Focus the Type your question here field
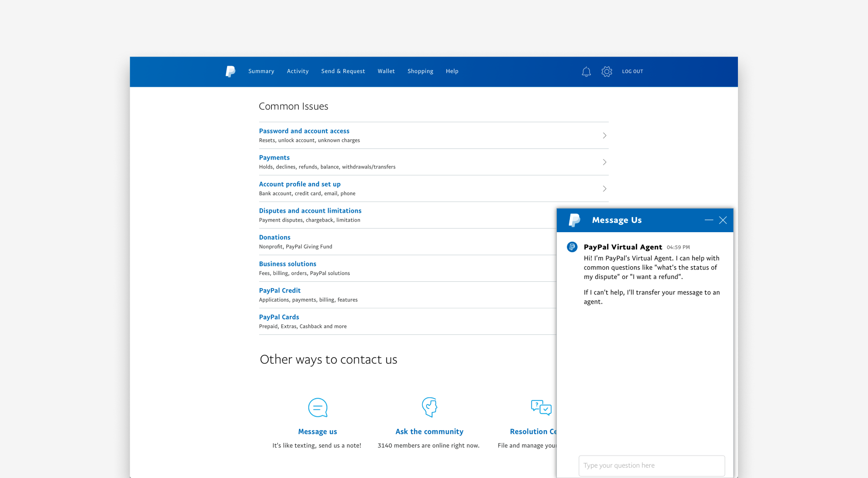868x478 pixels. [x=652, y=466]
